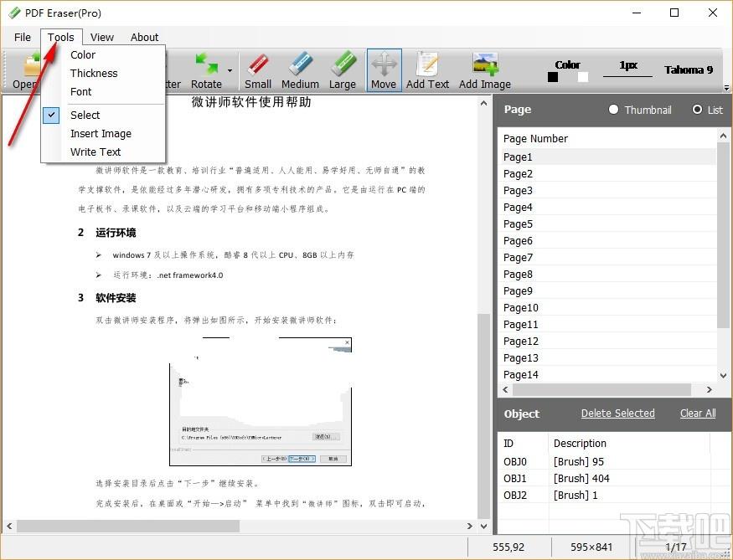Choose Insert Image from Tools menu
The height and width of the screenshot is (560, 733).
(103, 134)
